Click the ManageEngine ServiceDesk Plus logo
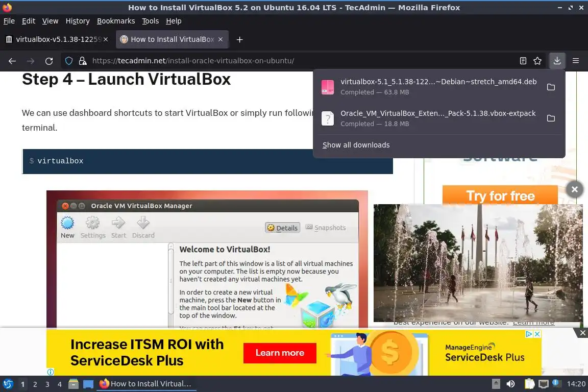This screenshot has height=392, width=588. pyautogui.click(x=484, y=353)
